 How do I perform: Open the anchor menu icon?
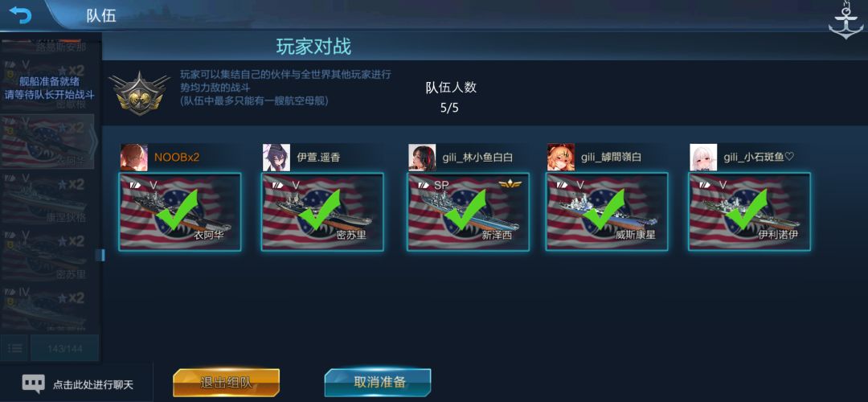coord(845,20)
